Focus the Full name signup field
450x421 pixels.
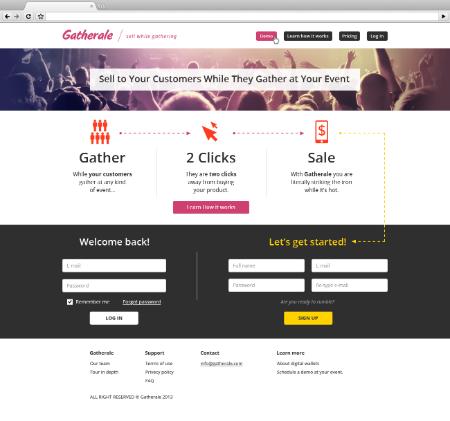(x=266, y=266)
